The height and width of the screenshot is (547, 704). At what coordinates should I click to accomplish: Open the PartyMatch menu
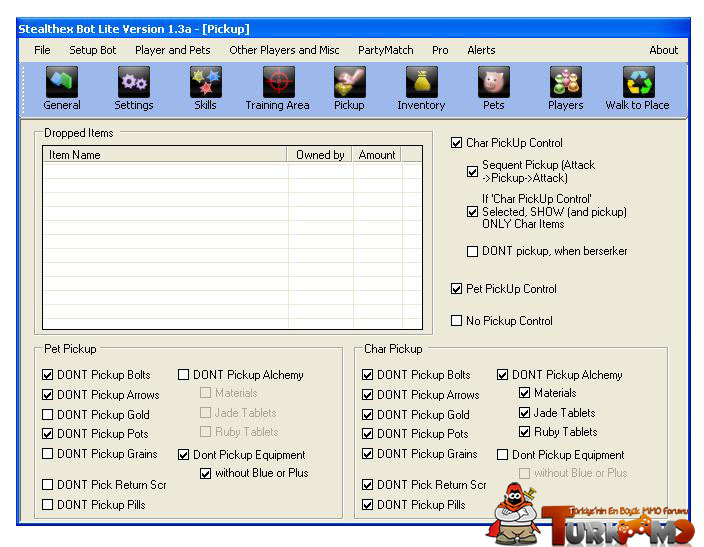385,50
